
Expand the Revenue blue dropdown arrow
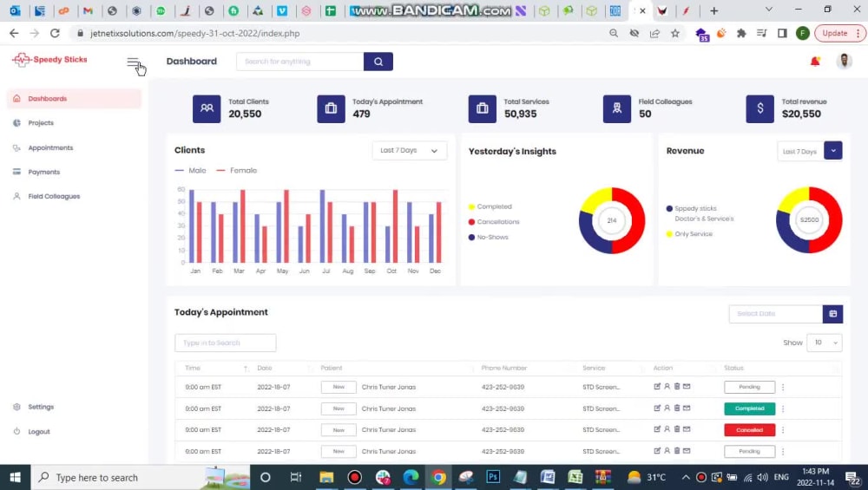[x=832, y=150]
